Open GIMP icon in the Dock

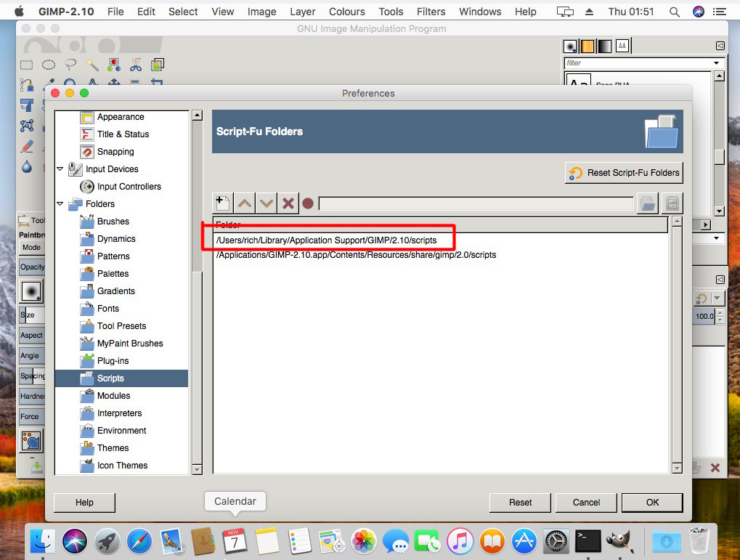click(x=619, y=540)
